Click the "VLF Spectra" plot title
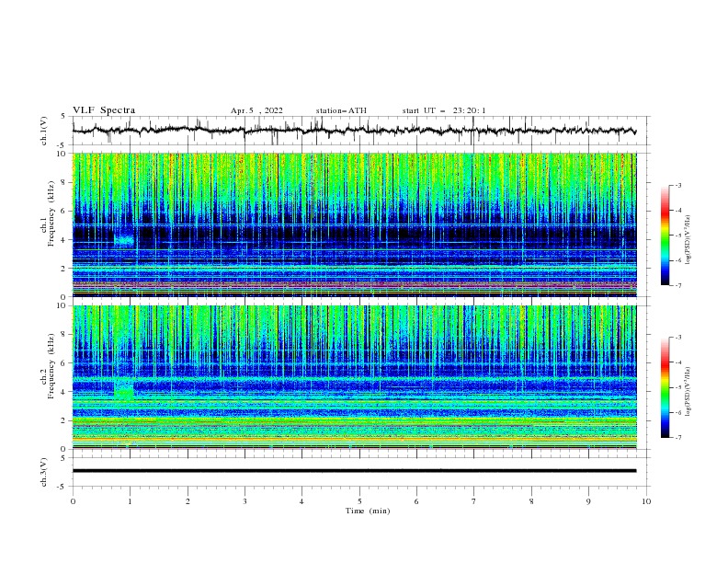728x563 pixels. [104, 110]
